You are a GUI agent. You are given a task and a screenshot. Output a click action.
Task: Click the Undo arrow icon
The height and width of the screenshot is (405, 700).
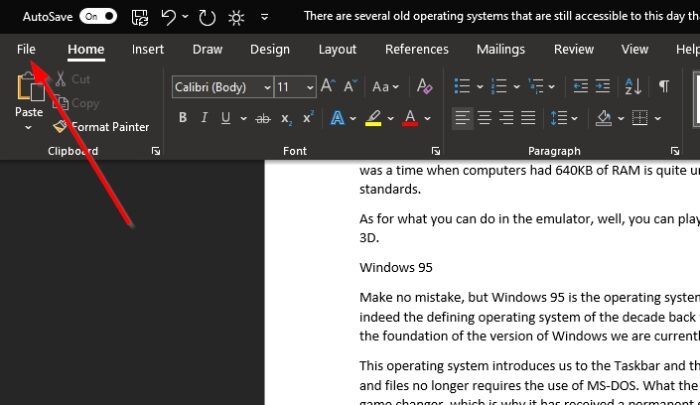pyautogui.click(x=170, y=17)
